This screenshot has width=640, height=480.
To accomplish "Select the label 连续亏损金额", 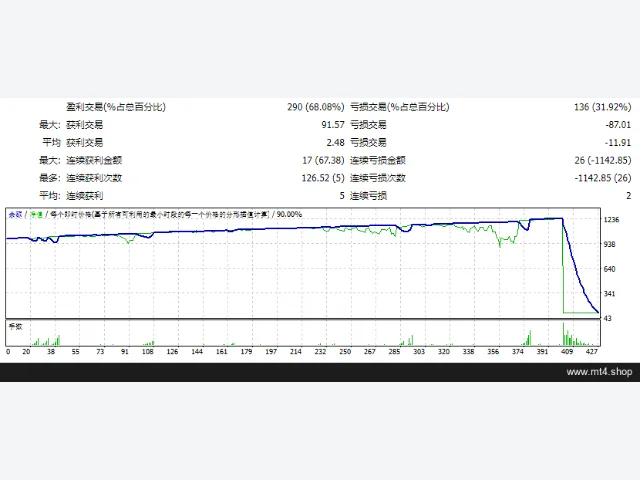I will pos(378,160).
